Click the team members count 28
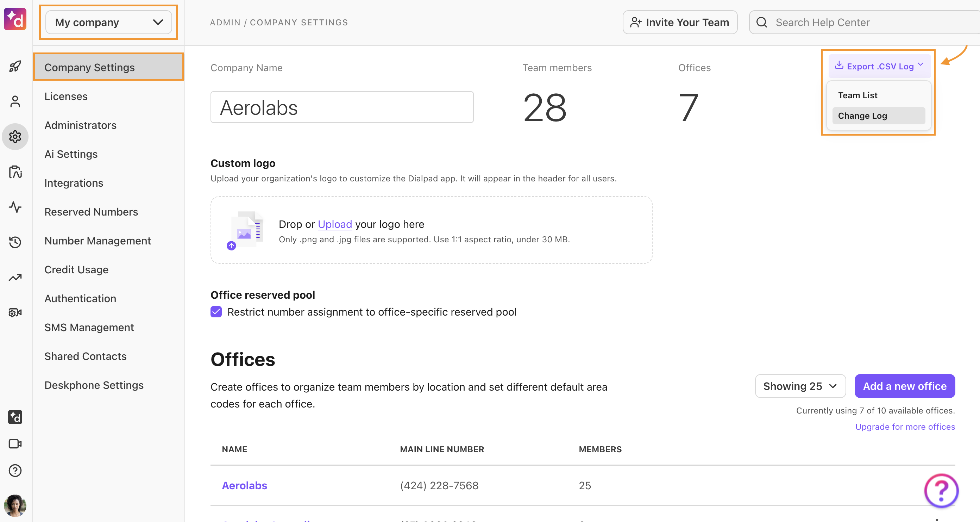The image size is (980, 522). (x=545, y=108)
